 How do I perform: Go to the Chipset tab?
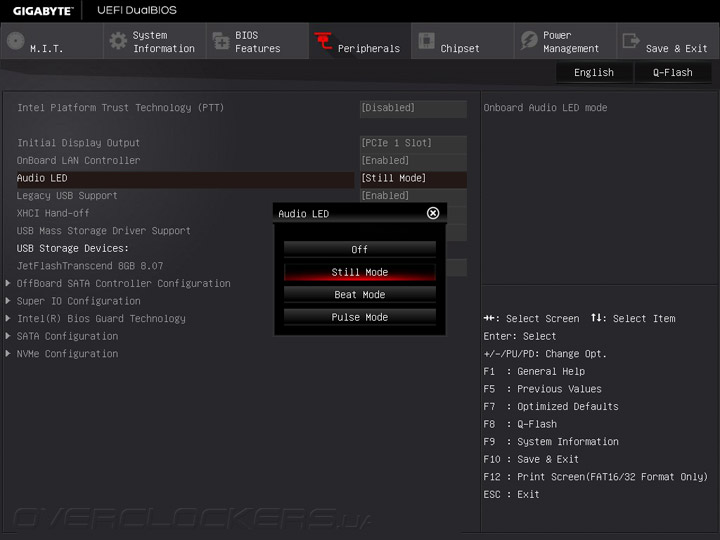[463, 41]
